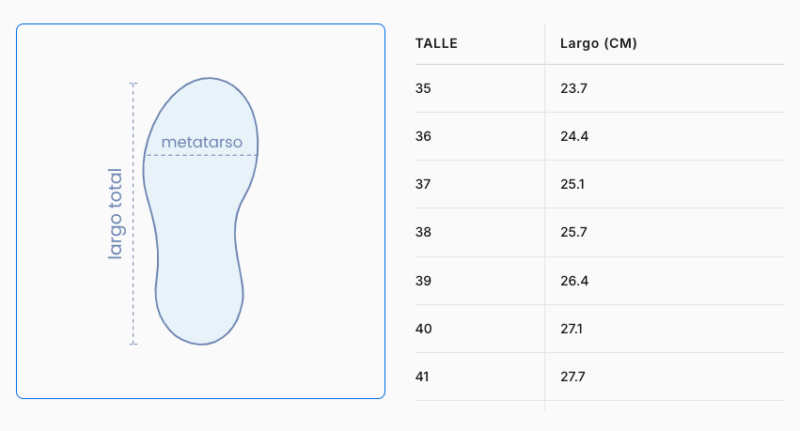
Task: Click the 24.4 length value
Action: coord(574,136)
